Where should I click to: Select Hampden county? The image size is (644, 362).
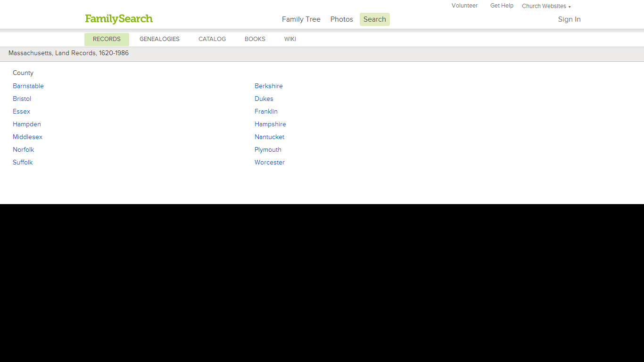[x=27, y=124]
